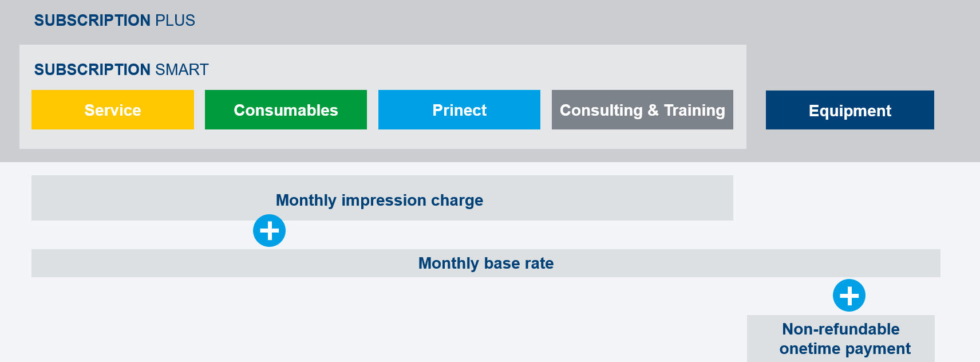Choose the blue Prinect block
This screenshot has width=980, height=362.
(459, 109)
